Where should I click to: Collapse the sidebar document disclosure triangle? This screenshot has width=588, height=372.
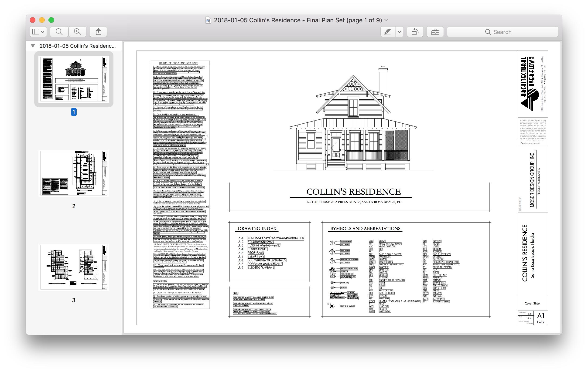pyautogui.click(x=33, y=46)
